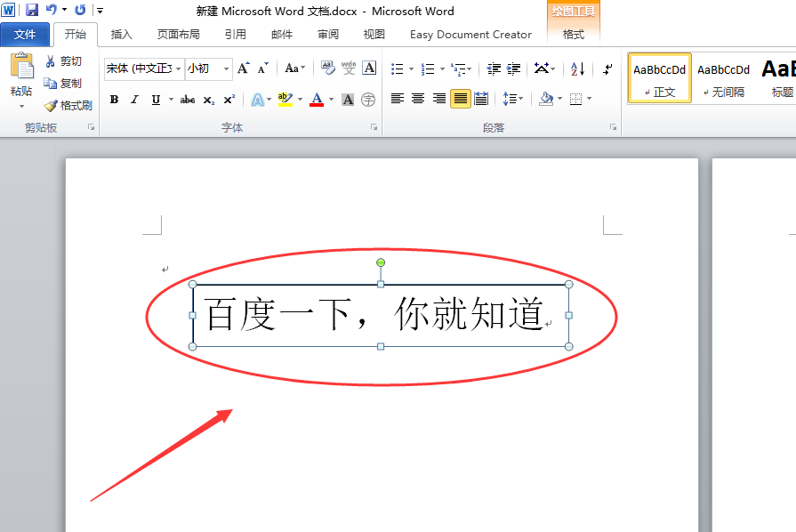Select the 无间隔 style

point(723,79)
